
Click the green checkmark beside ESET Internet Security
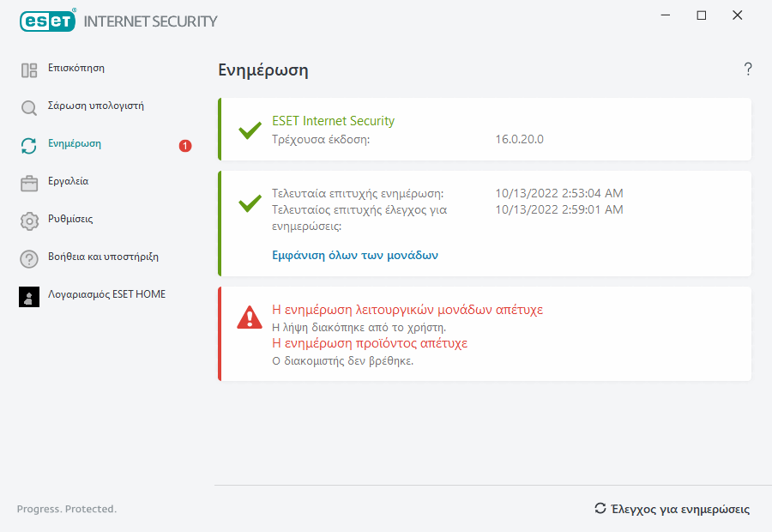pos(250,130)
